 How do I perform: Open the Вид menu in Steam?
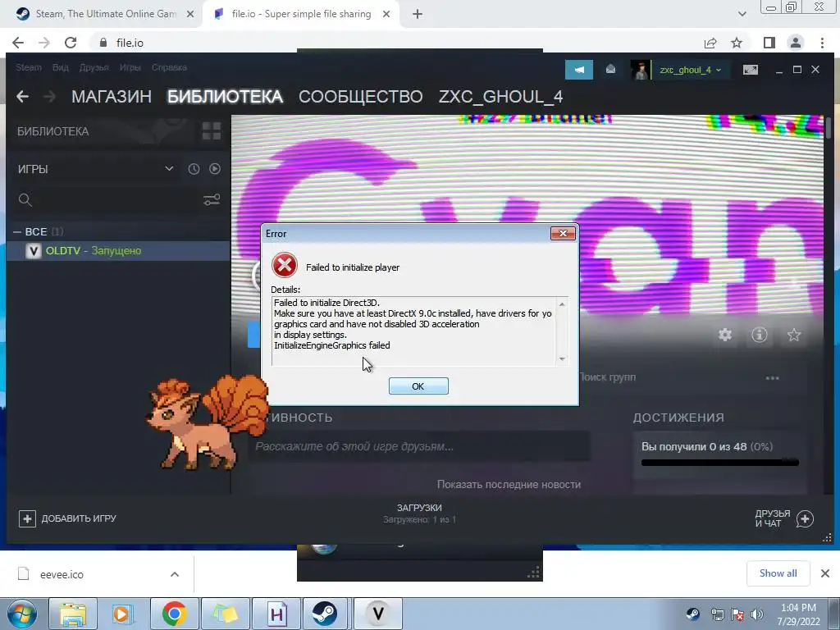click(x=60, y=67)
